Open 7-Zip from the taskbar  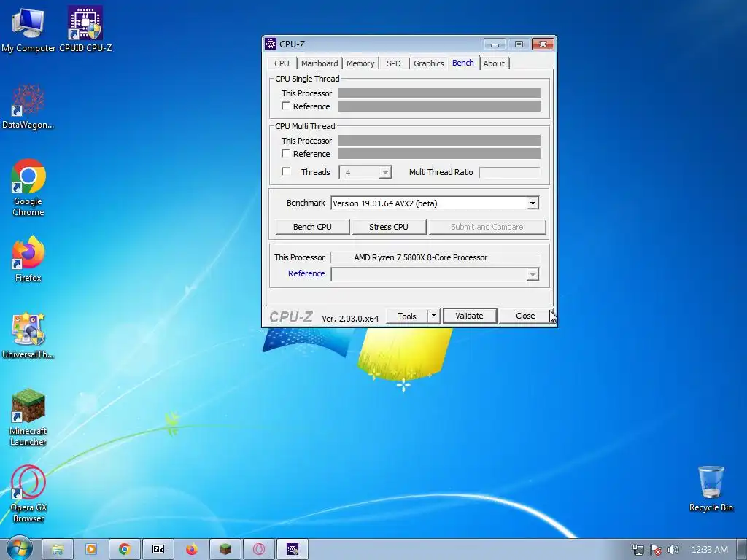point(158,550)
